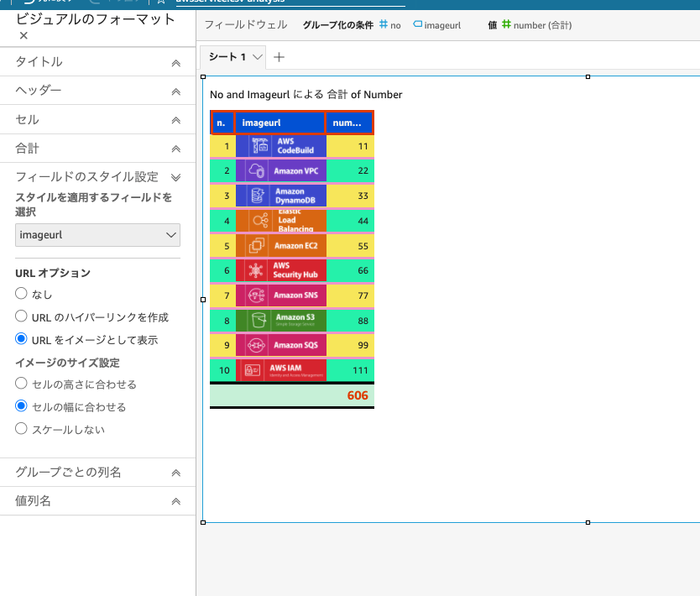Expand the 合計 section
700x596 pixels.
(x=176, y=149)
